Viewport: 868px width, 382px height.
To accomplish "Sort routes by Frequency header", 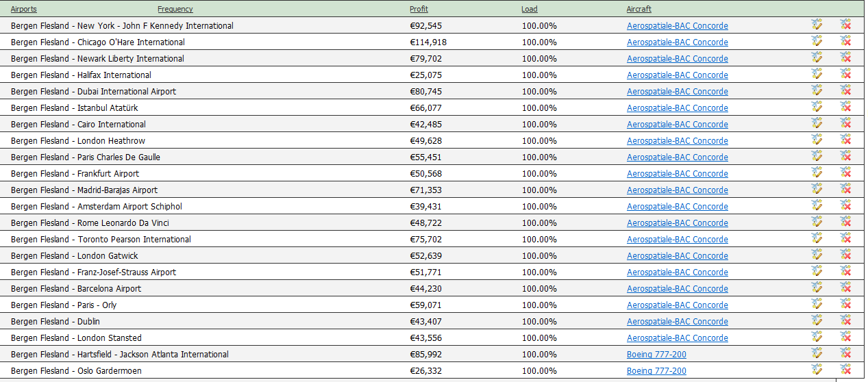I will click(x=175, y=9).
